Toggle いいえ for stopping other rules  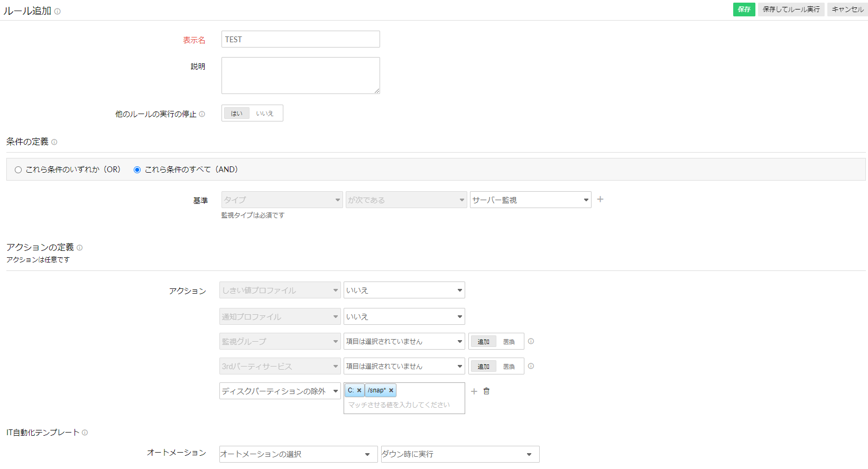(x=265, y=114)
